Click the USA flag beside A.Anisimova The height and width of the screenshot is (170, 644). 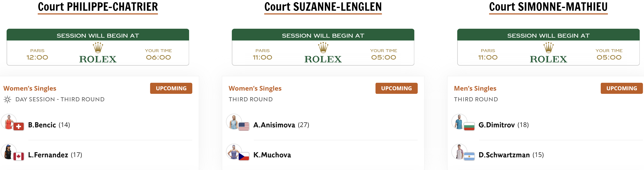pyautogui.click(x=244, y=127)
